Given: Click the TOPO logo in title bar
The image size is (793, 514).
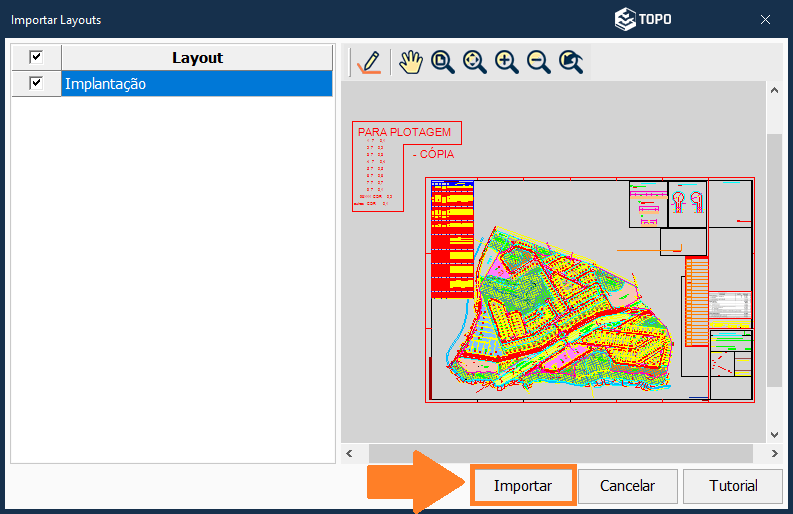Looking at the screenshot, I should [643, 19].
